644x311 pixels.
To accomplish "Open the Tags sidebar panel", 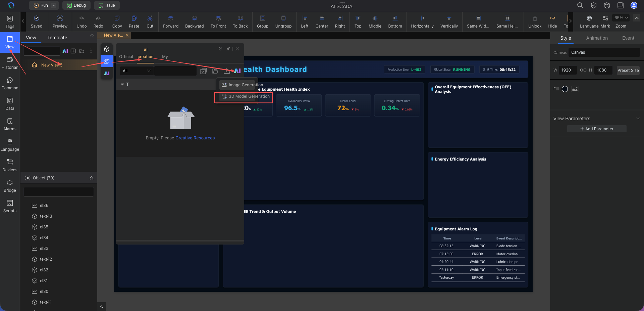I will [10, 22].
